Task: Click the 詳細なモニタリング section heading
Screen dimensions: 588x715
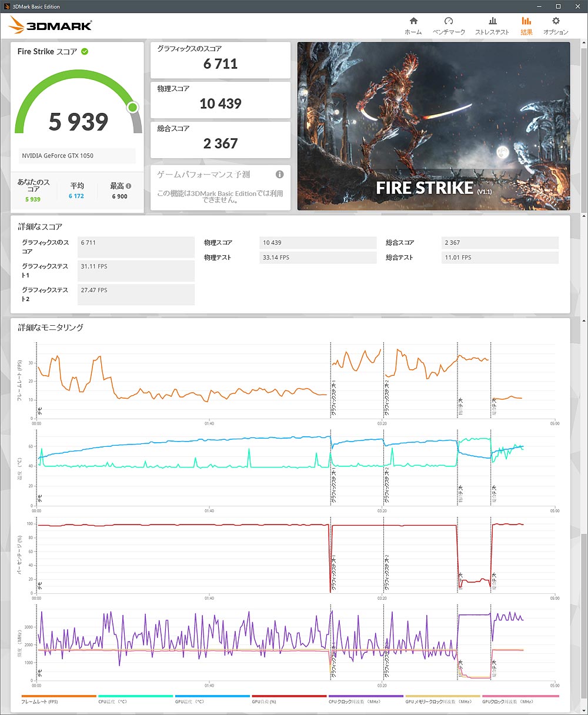Action: pos(51,328)
